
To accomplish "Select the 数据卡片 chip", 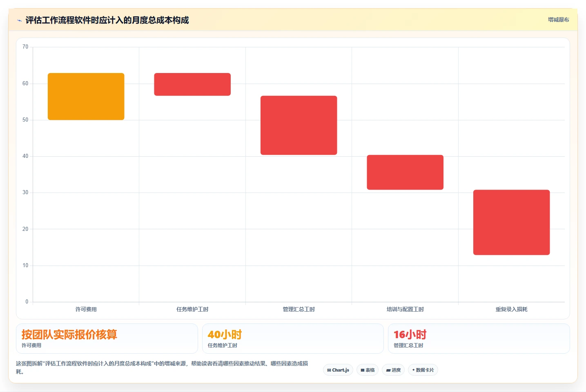I will 423,370.
